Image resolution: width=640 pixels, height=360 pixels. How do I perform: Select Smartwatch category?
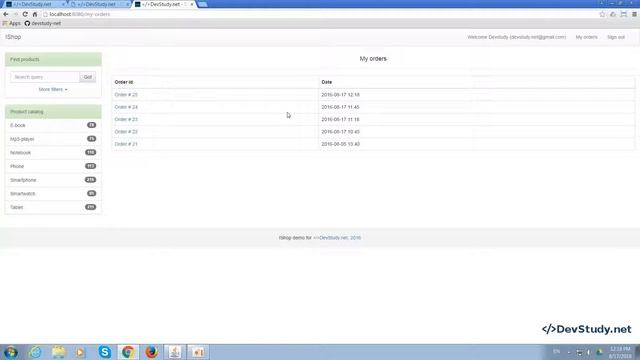(x=53, y=194)
